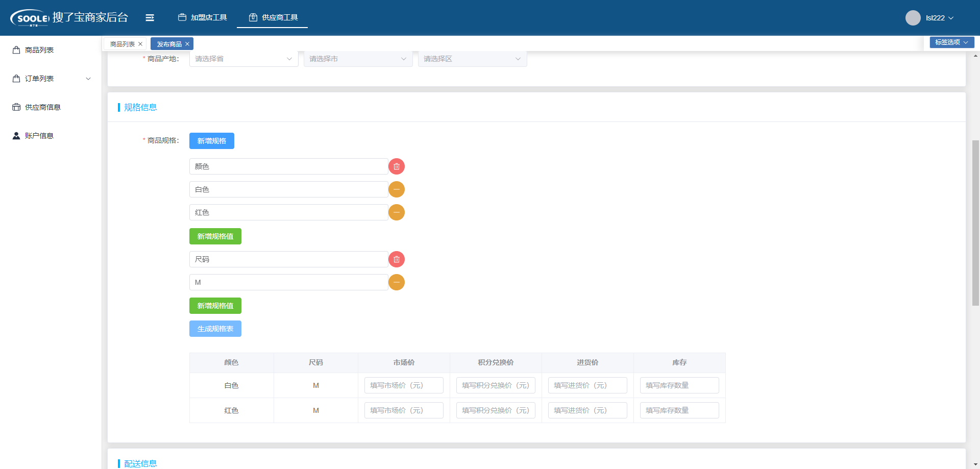
Task: Open 加盟店工具 menu
Action: click(x=202, y=17)
